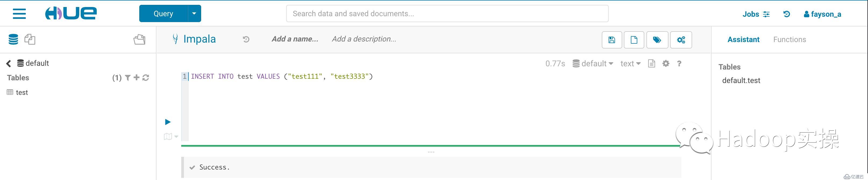Open the default database dropdown
Viewport: 868px width, 180px height.
coord(593,64)
